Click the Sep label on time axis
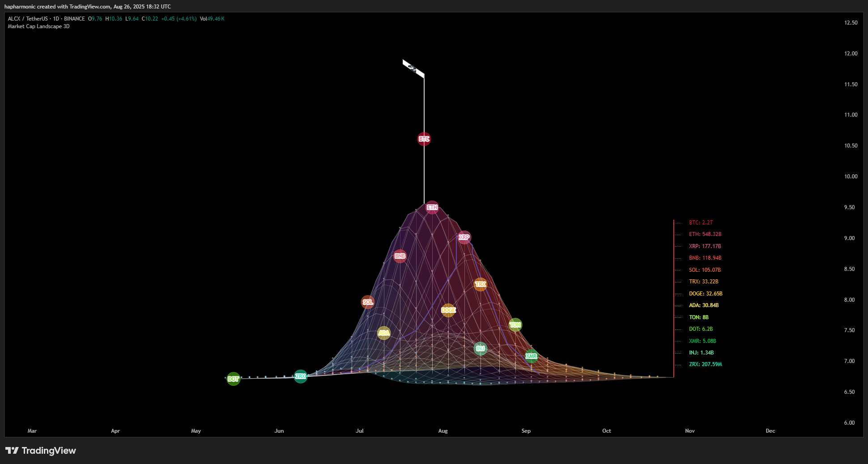868x464 pixels. pos(526,431)
